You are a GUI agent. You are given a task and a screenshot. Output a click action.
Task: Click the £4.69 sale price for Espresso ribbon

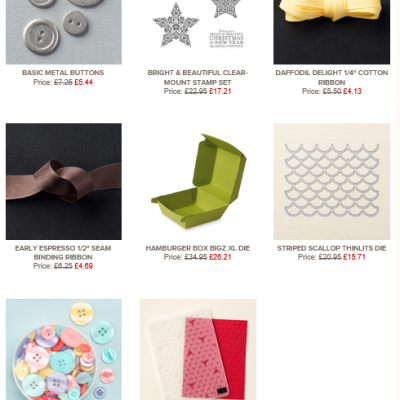pos(83,266)
